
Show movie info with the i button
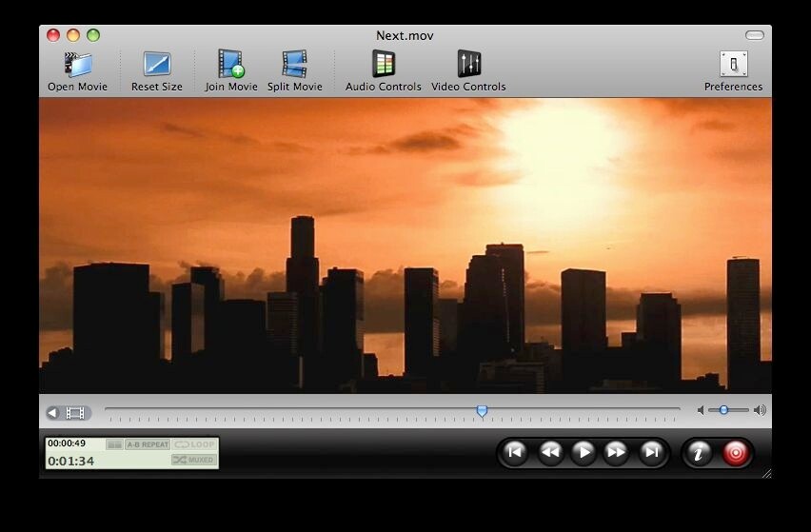point(698,453)
